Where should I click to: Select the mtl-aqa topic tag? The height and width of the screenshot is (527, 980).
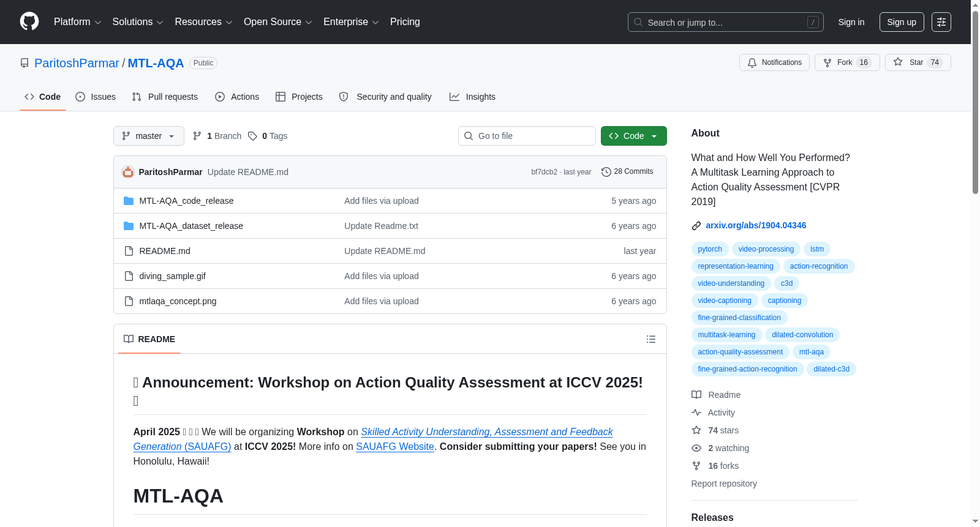tap(812, 352)
